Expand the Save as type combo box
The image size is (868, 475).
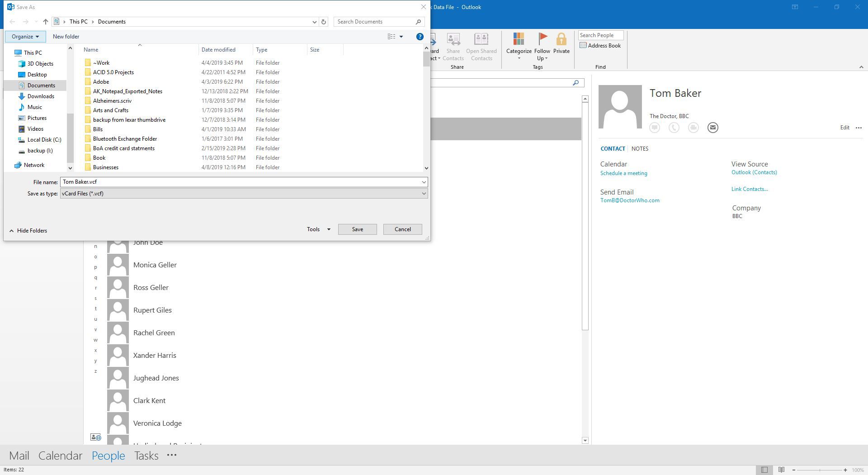[424, 194]
